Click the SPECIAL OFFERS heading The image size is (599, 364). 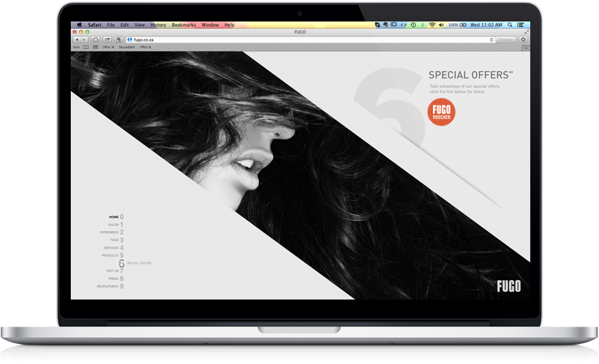(471, 75)
